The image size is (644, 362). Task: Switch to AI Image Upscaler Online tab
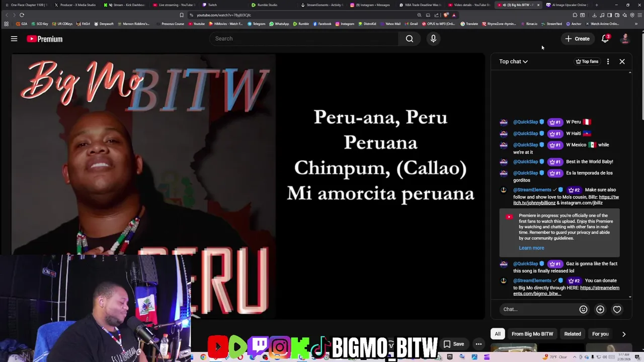coord(567,5)
